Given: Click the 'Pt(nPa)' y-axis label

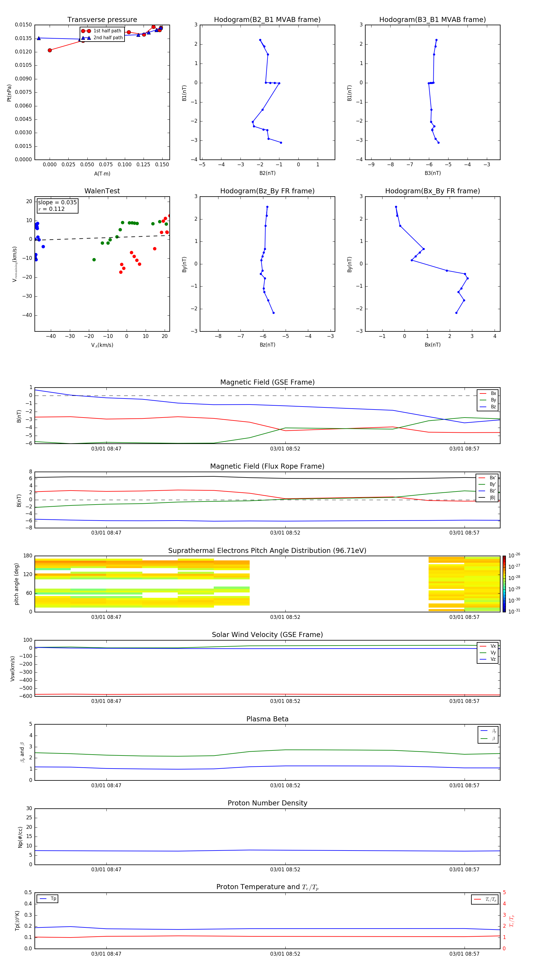Looking at the screenshot, I should 9,92.
